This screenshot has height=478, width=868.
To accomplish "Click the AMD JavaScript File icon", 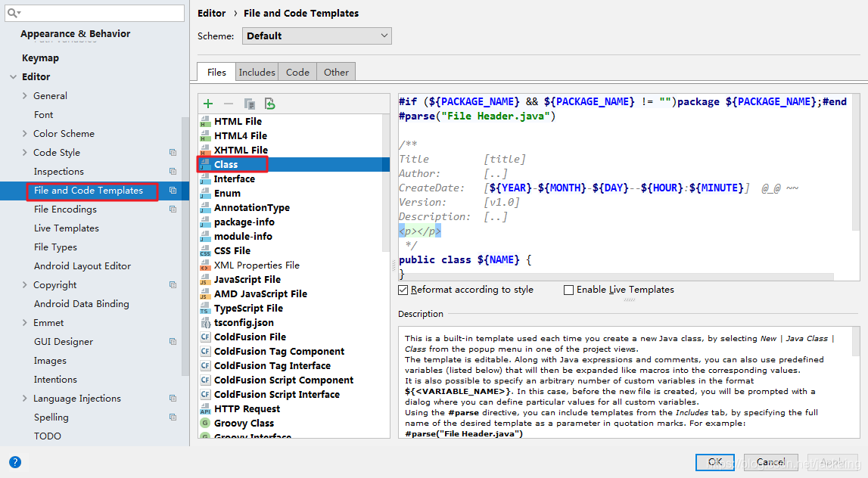I will click(205, 293).
